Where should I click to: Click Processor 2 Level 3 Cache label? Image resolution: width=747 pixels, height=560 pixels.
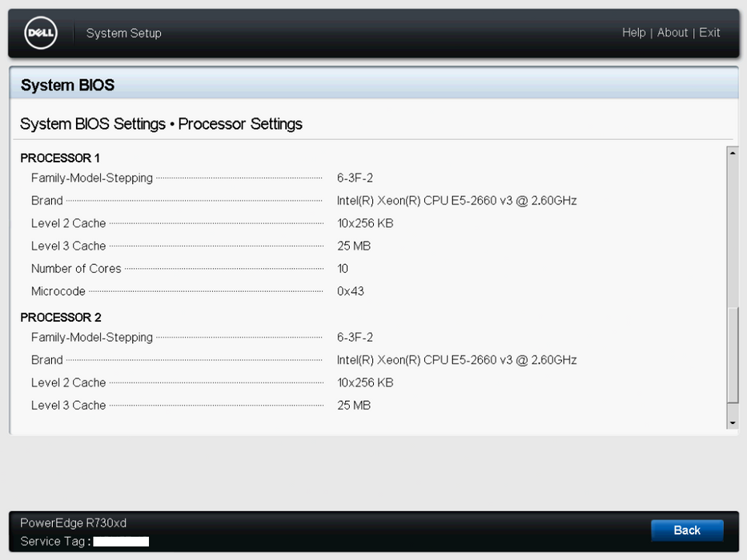69,406
